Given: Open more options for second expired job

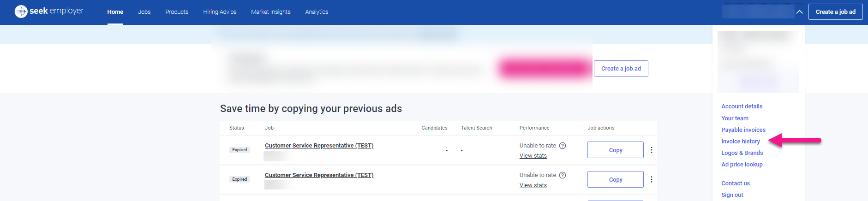Looking at the screenshot, I should tap(652, 179).
